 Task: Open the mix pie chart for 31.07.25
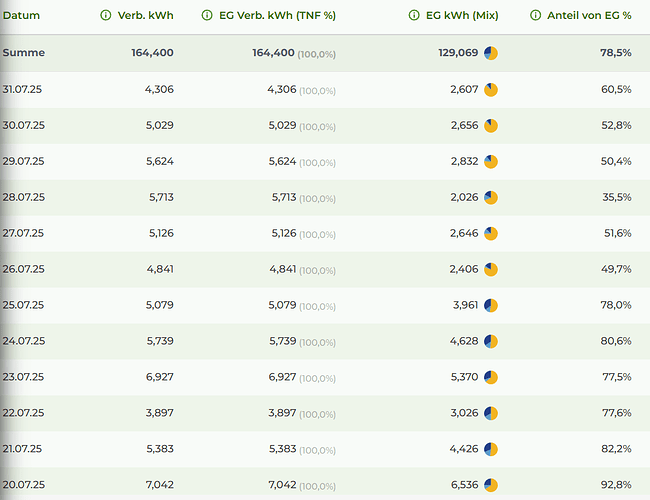point(491,90)
